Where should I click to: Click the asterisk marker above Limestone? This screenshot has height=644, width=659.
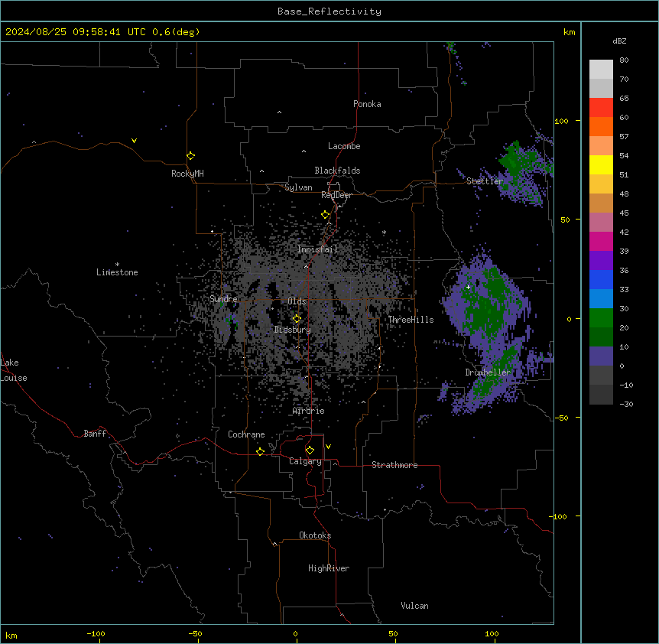point(117,265)
